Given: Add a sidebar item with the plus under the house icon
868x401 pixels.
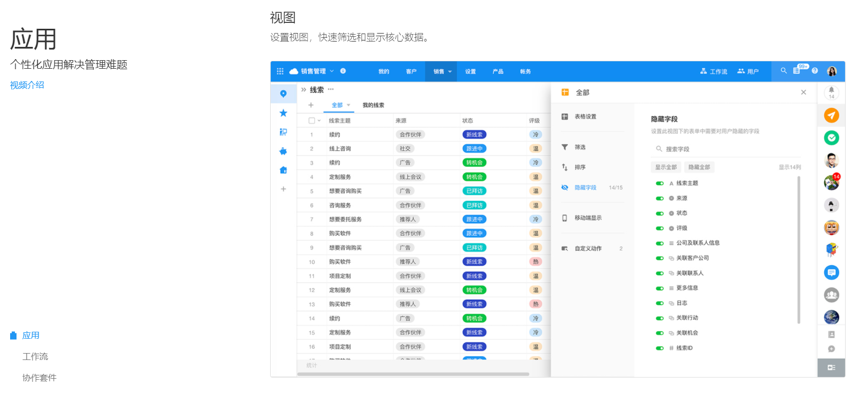Looking at the screenshot, I should coord(283,189).
